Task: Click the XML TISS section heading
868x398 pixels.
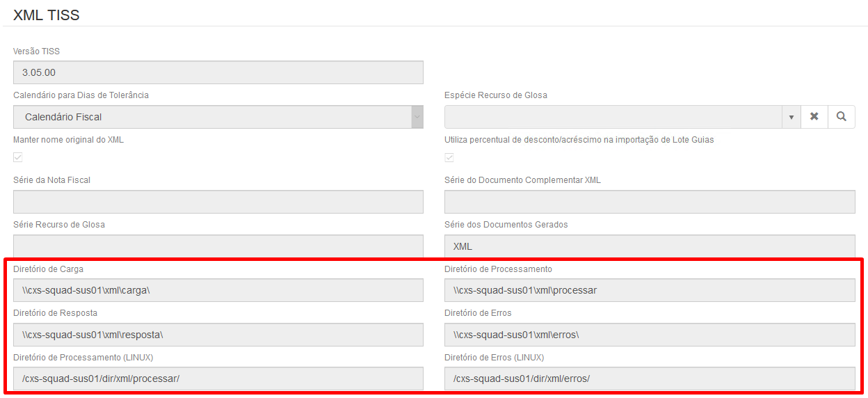Action: [x=47, y=15]
